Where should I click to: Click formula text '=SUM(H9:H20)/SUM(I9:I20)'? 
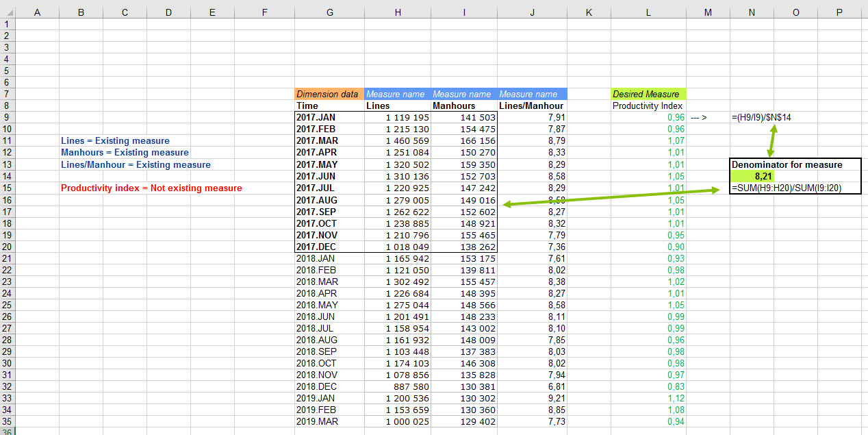coord(786,188)
